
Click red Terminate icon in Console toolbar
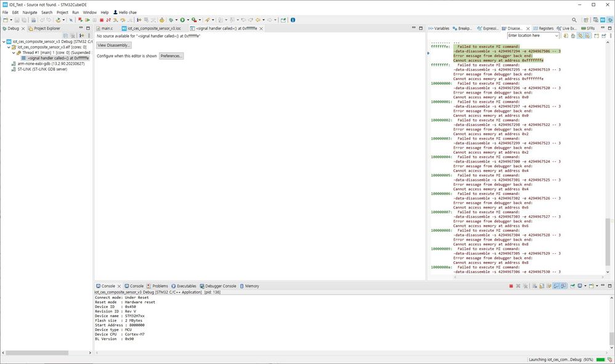coord(511,286)
